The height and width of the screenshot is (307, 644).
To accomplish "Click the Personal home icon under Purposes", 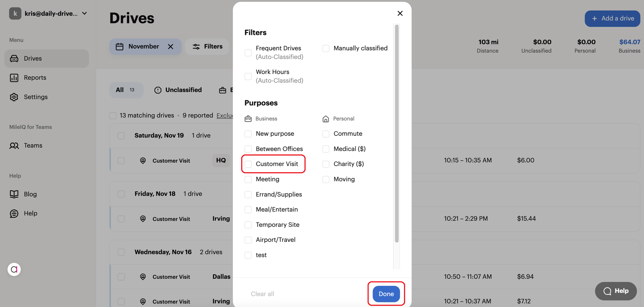I will click(x=326, y=118).
